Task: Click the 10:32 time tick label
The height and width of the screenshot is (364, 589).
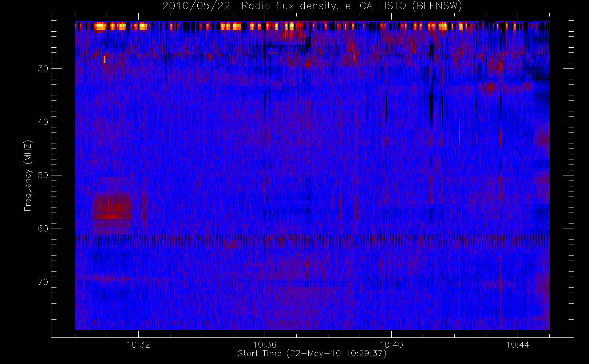Action: pyautogui.click(x=138, y=345)
